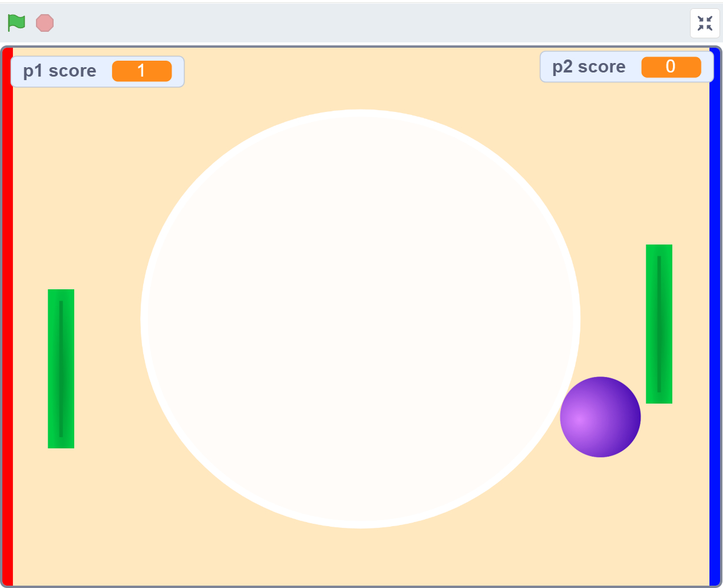
Task: Click the green flag to start the game
Action: (x=16, y=23)
